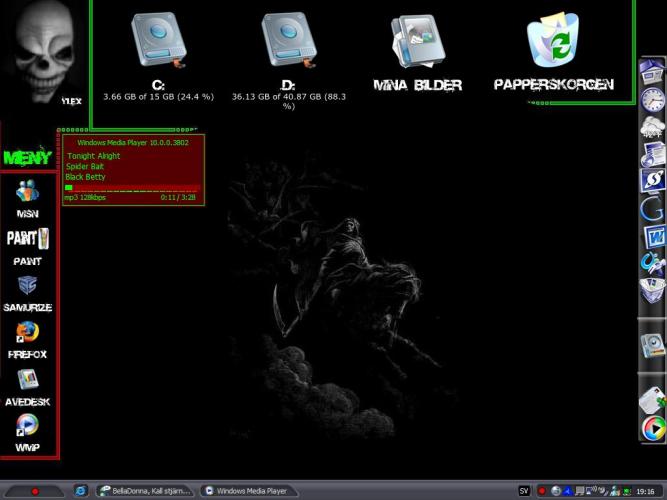Open the C: drive icon
This screenshot has width=667, height=500.
(159, 40)
